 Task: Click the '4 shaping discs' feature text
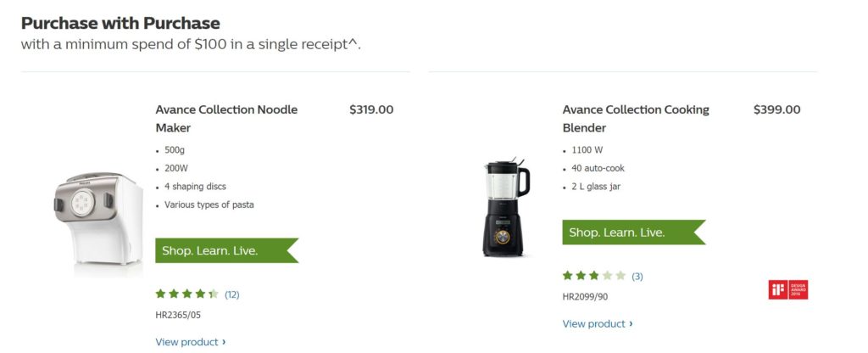pyautogui.click(x=195, y=186)
